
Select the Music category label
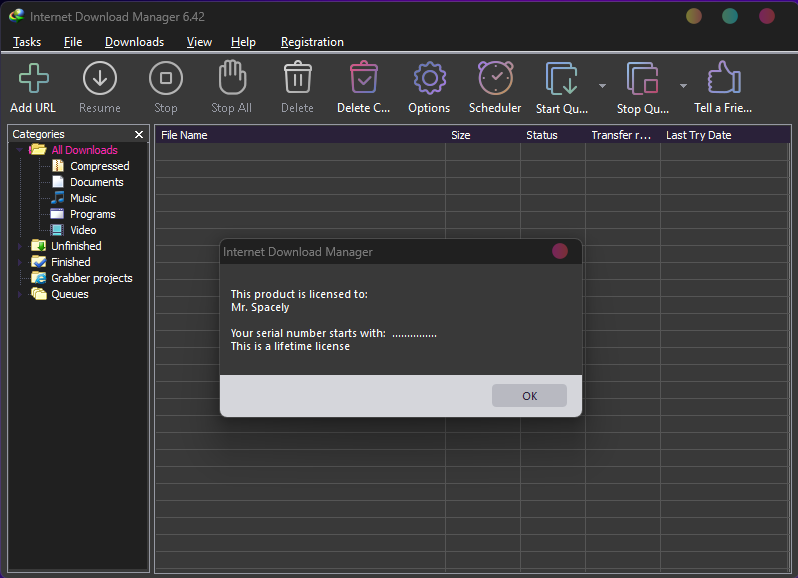[x=83, y=198]
